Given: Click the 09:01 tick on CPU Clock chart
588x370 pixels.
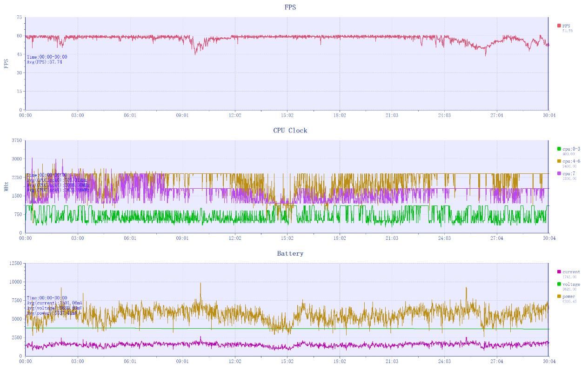Looking at the screenshot, I should (182, 238).
